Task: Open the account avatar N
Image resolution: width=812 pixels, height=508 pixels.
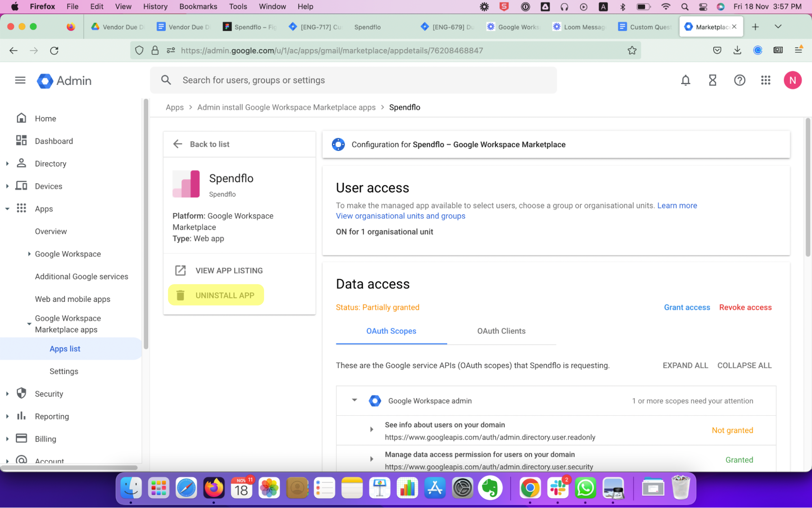Action: coord(792,80)
